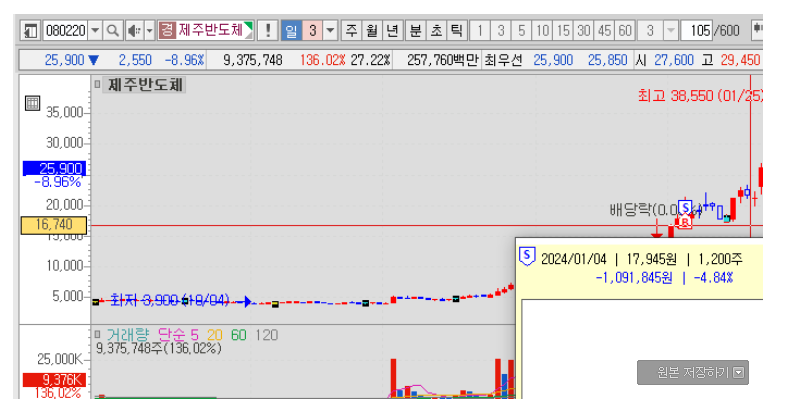Click the orange 20 moving average label
The height and width of the screenshot is (413, 791).
coord(214,335)
